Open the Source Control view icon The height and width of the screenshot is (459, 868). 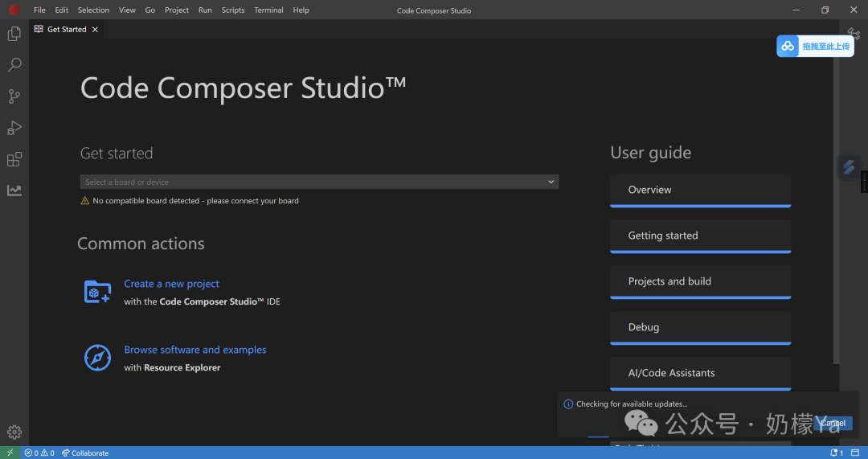[x=14, y=96]
